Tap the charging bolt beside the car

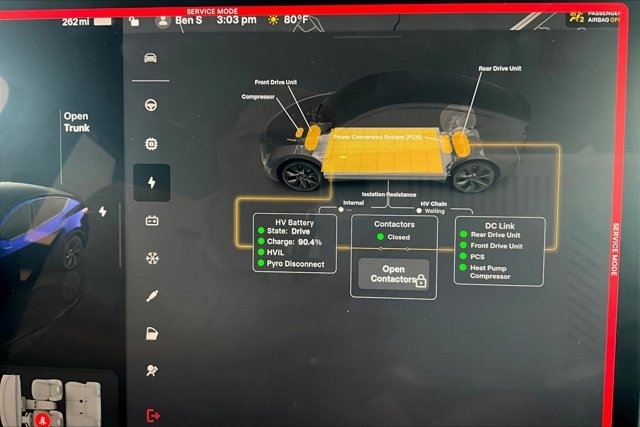coord(102,211)
